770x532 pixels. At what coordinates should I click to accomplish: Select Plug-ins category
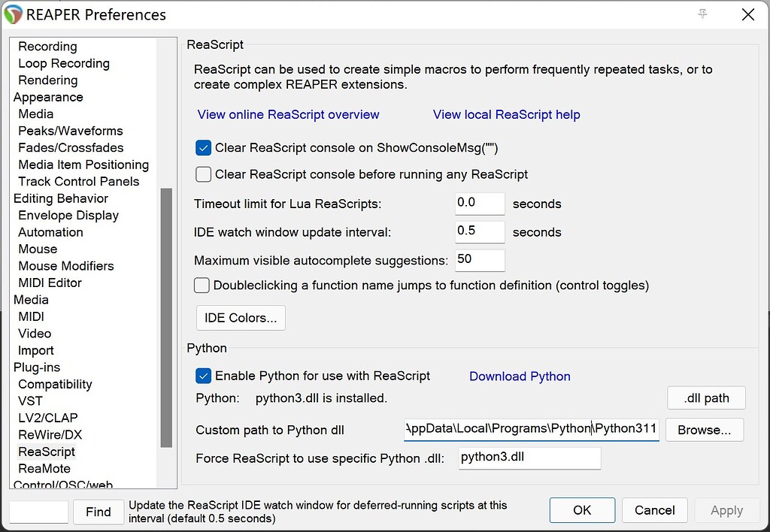[x=37, y=367]
